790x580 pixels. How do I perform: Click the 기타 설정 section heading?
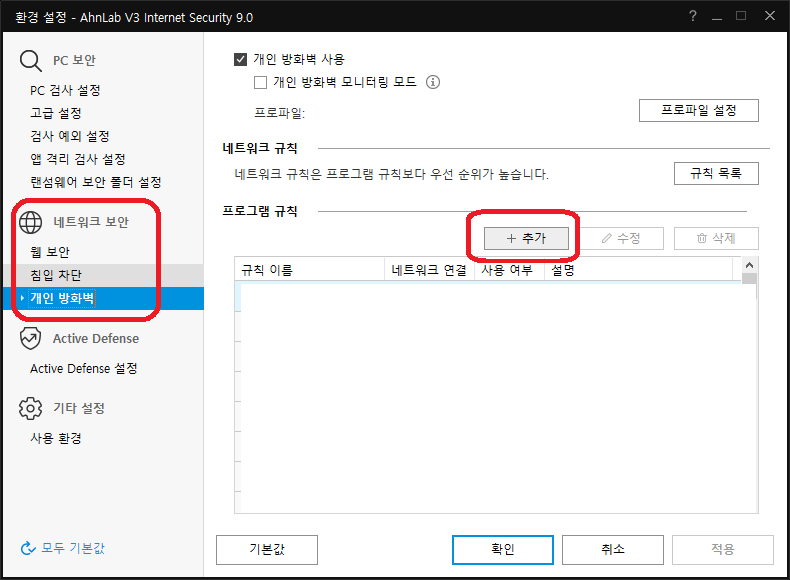[x=79, y=408]
